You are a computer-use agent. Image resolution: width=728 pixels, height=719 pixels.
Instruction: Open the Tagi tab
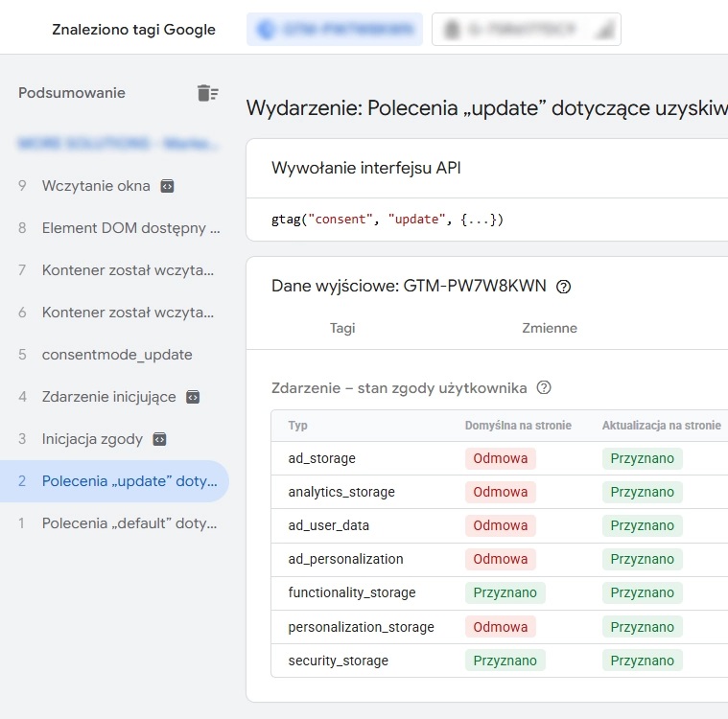pyautogui.click(x=342, y=328)
